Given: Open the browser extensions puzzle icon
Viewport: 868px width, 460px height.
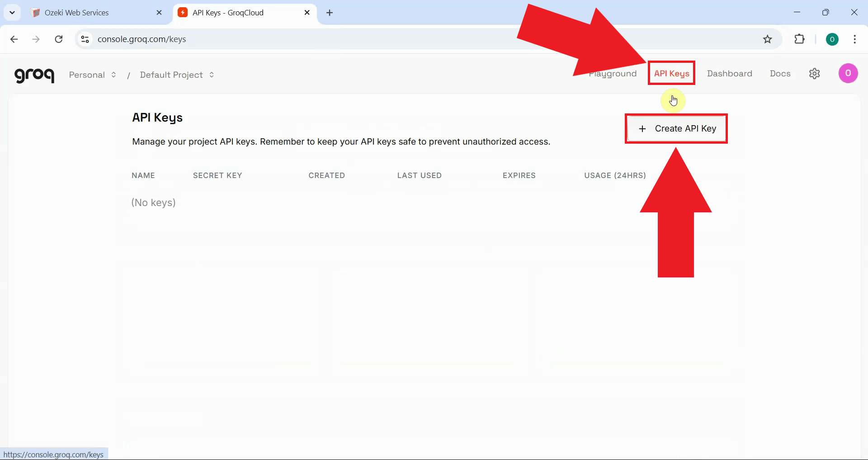Looking at the screenshot, I should (x=799, y=39).
